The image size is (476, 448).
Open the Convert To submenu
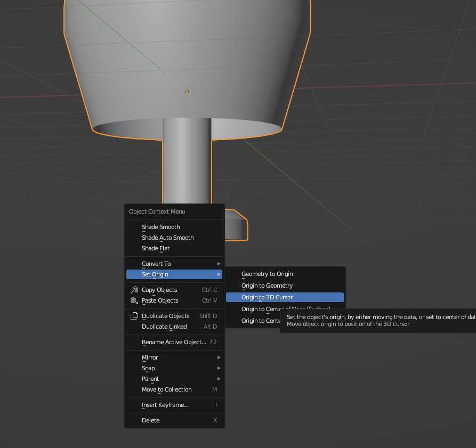click(174, 264)
